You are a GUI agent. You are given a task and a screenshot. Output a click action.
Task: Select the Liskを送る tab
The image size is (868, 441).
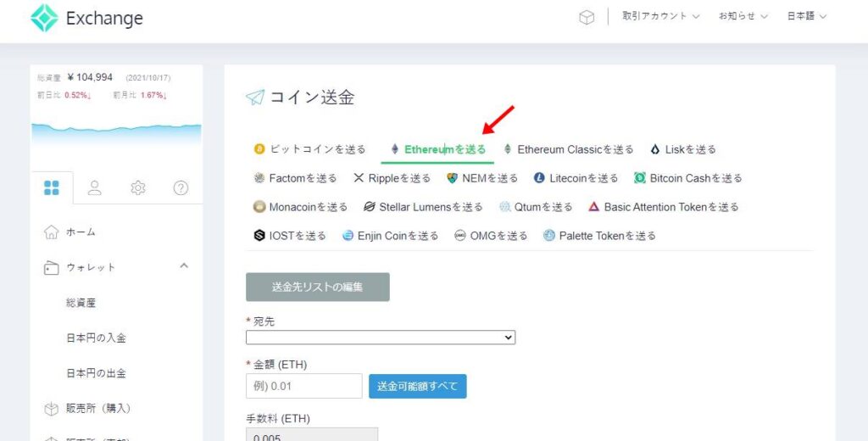(x=683, y=149)
